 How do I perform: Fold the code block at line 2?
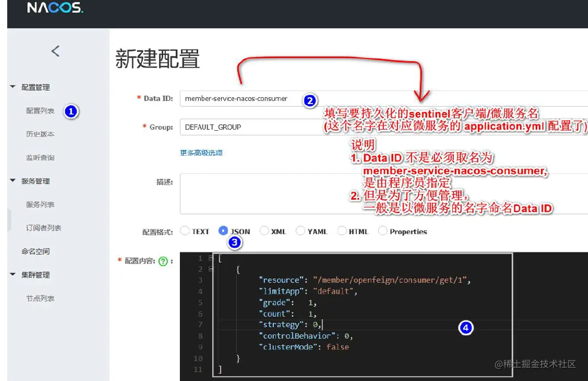click(x=210, y=269)
